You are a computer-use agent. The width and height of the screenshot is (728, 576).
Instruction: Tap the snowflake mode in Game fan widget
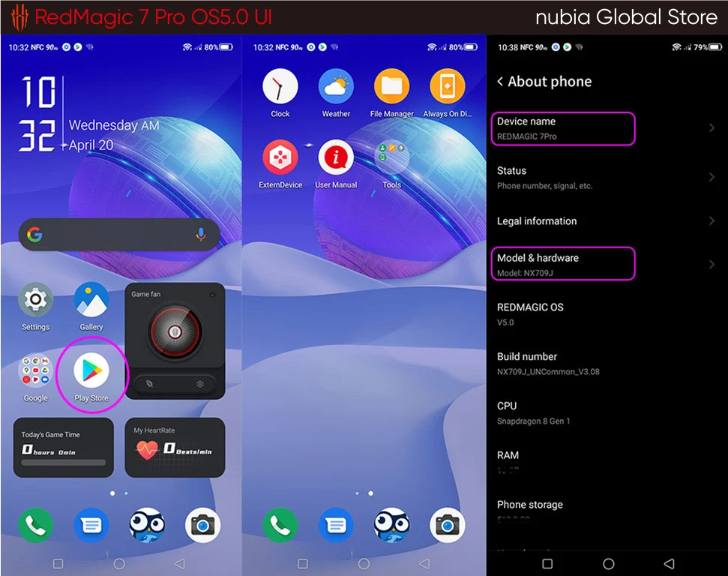point(200,384)
